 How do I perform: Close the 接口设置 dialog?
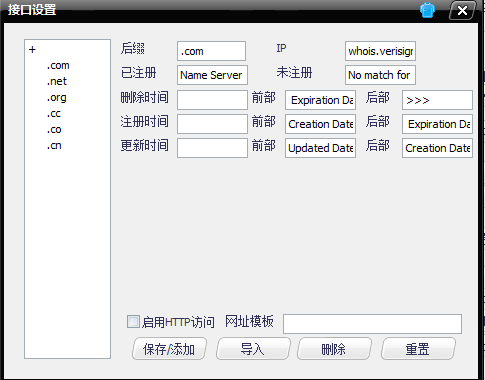[462, 10]
